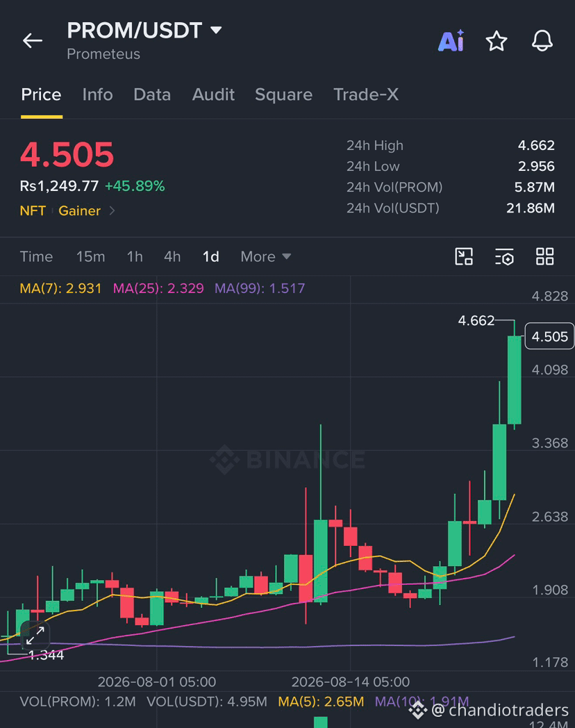Set a price alert with bell icon
The width and height of the screenshot is (575, 728).
click(x=542, y=41)
